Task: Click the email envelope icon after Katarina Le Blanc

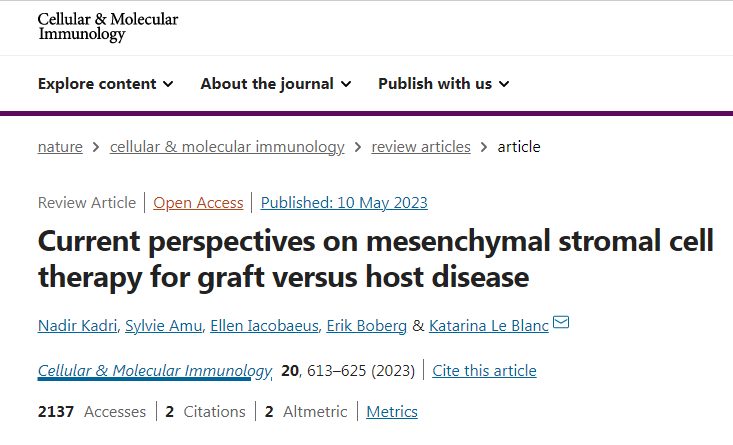Action: 561,322
